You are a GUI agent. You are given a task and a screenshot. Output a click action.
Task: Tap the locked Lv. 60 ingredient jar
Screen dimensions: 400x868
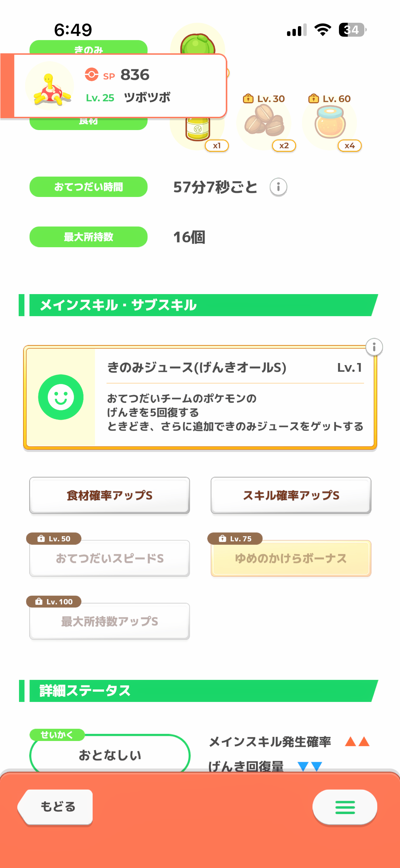[x=330, y=124]
